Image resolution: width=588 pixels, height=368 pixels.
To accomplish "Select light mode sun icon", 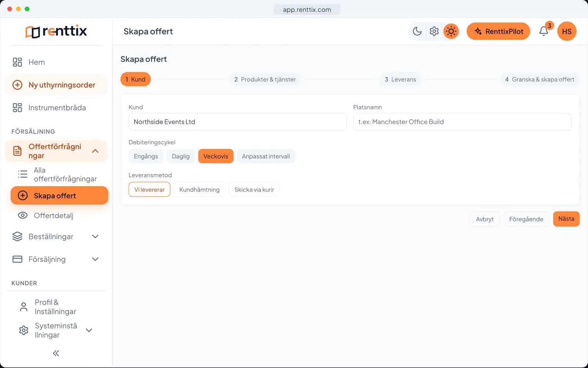I will (x=451, y=31).
